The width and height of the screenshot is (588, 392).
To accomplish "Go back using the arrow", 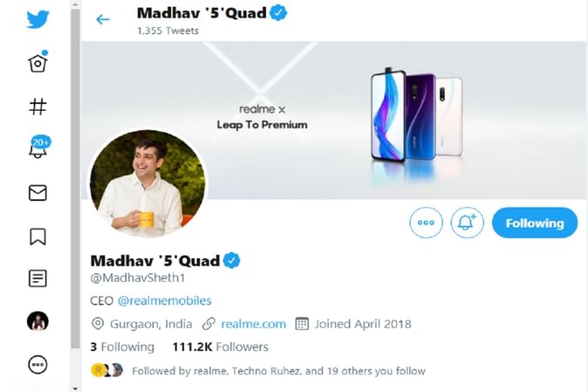I will [103, 19].
